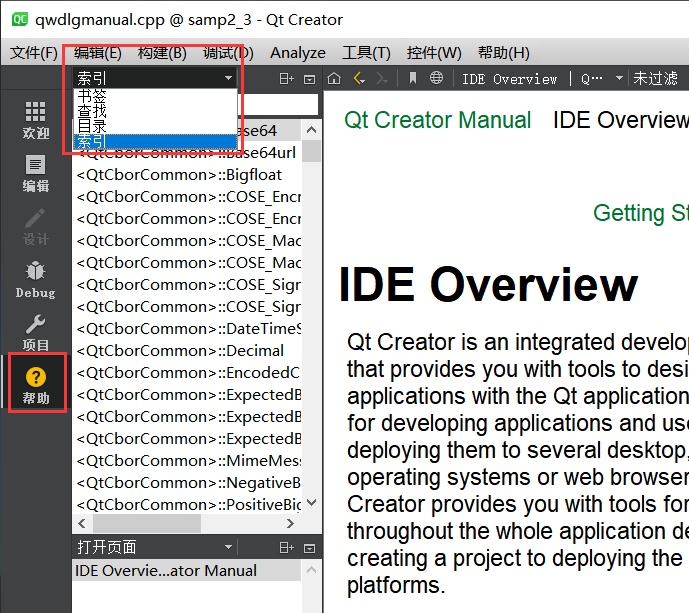689x613 pixels.
Task: Select <QtCborCommon>::Decimal index entry
Action: click(x=188, y=351)
